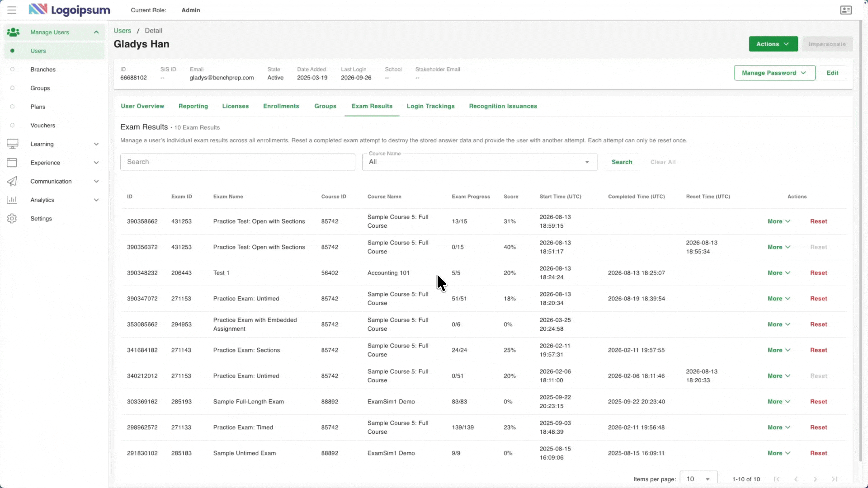Go to the first page icon
The width and height of the screenshot is (868, 488).
point(776,479)
